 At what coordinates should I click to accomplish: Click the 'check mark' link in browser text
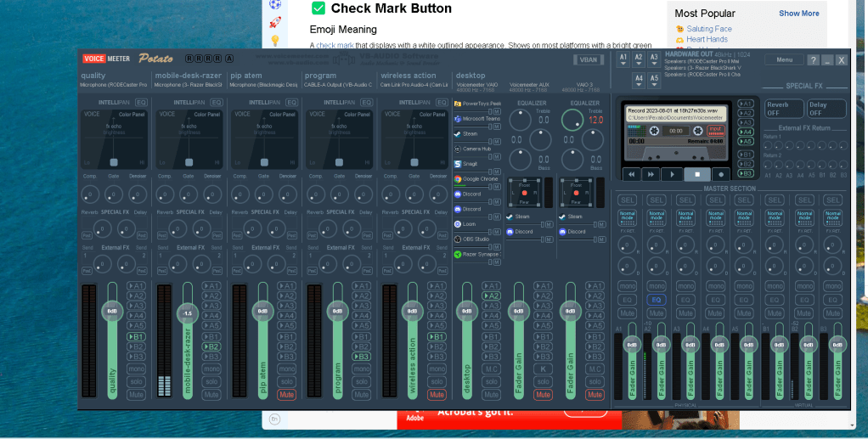click(x=335, y=45)
